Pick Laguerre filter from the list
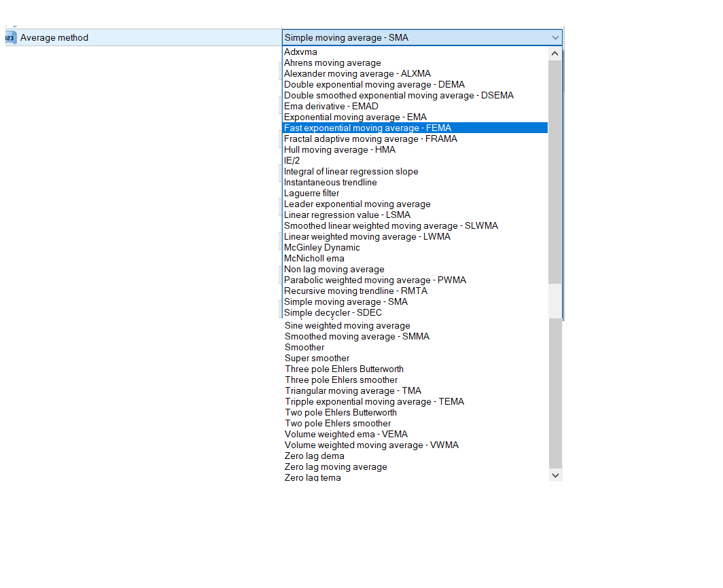723x588 pixels. (x=312, y=193)
